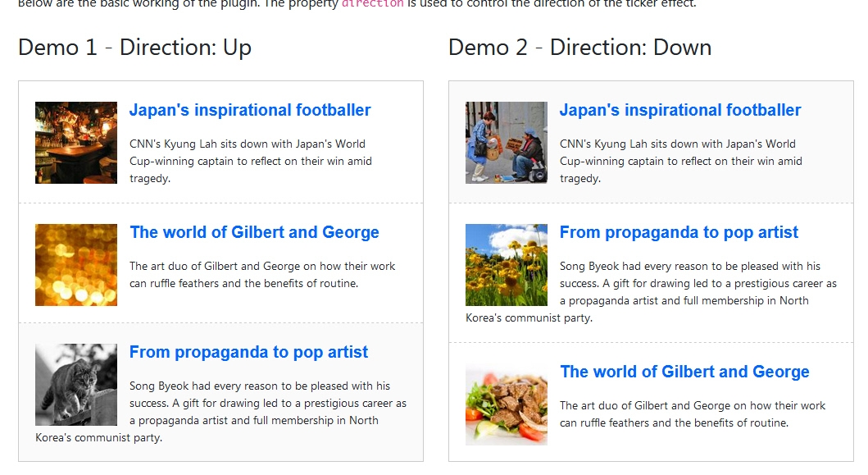The height and width of the screenshot is (475, 868).
Task: Click the salad dish thumbnail
Action: 506,404
